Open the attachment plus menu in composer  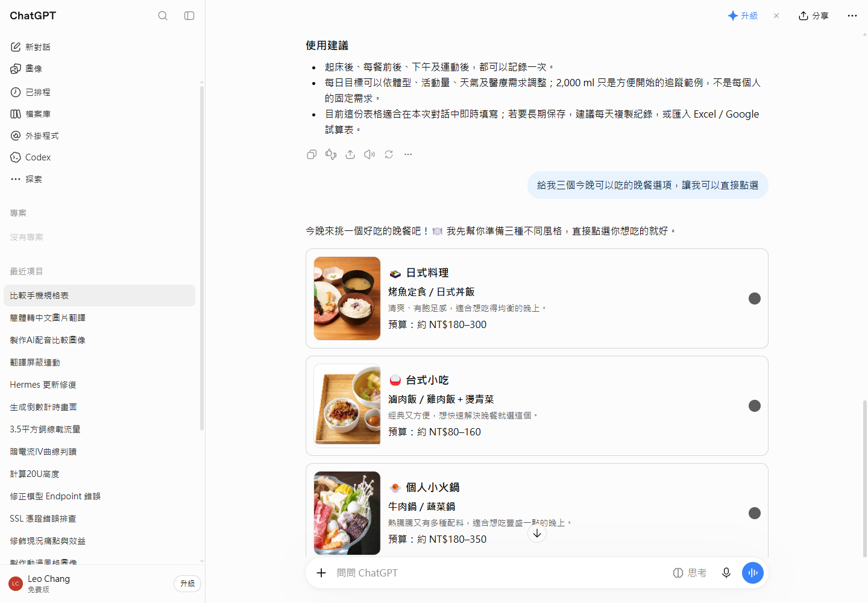pyautogui.click(x=321, y=573)
